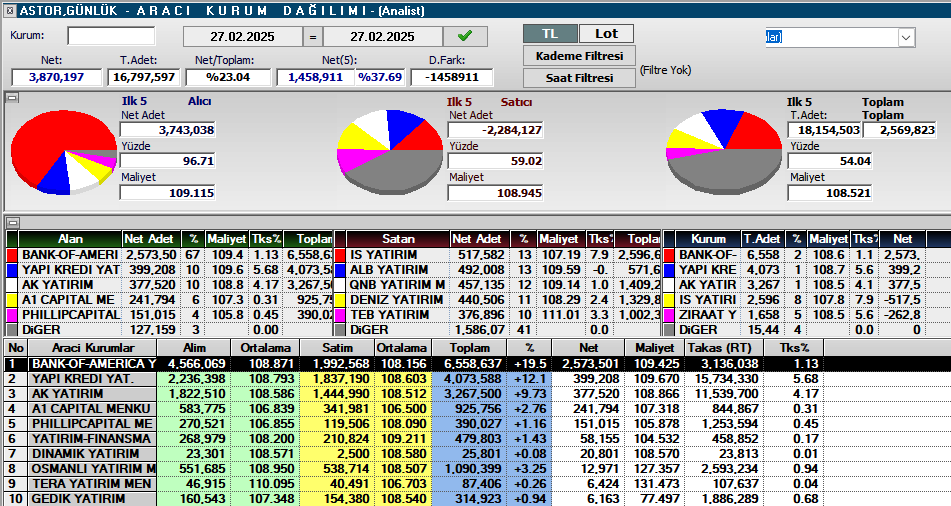Sort by Kurum column header
951x506 pixels.
point(708,239)
